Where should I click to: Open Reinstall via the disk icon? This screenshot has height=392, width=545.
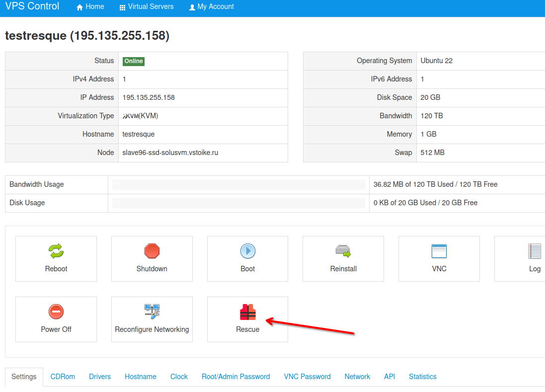(x=343, y=251)
